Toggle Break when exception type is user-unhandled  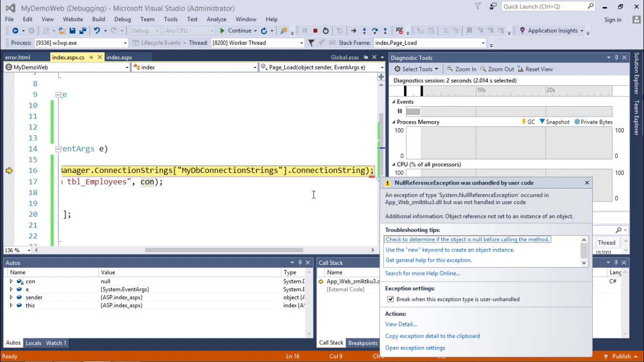[x=390, y=299]
